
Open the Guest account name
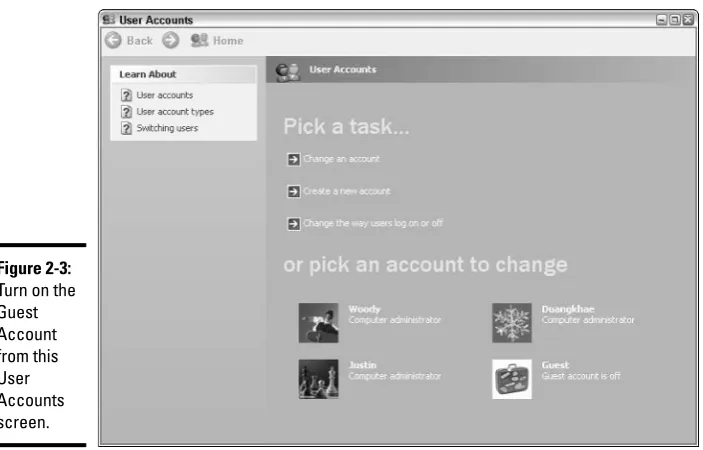click(x=555, y=365)
